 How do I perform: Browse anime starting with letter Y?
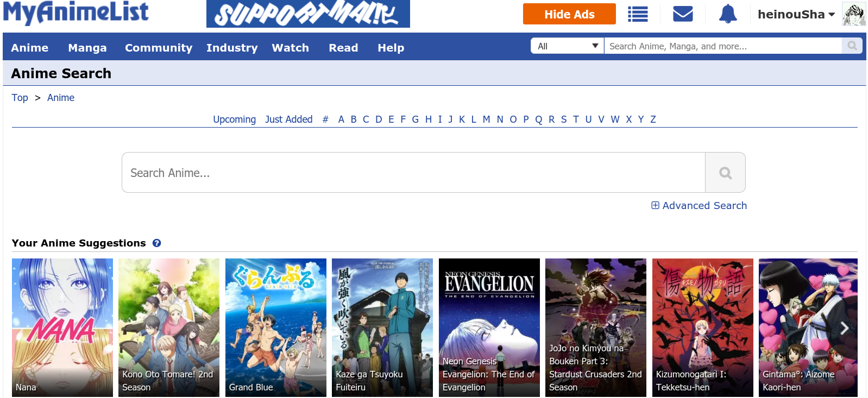pos(641,119)
